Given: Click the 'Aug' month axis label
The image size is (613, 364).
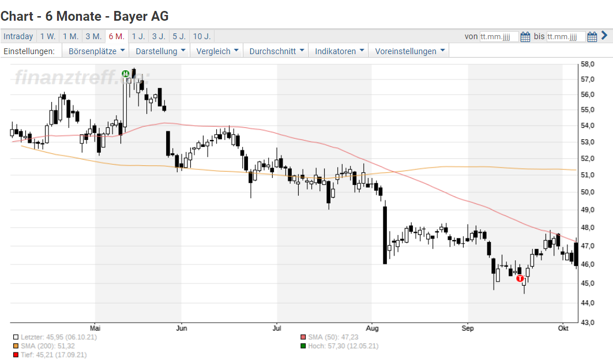Looking at the screenshot, I should tap(372, 328).
